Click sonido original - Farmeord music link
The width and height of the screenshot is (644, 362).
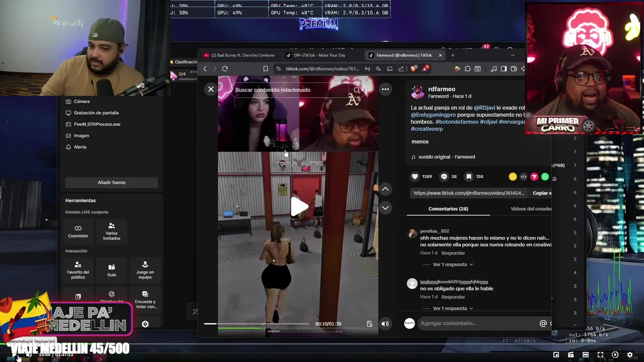[x=446, y=157]
